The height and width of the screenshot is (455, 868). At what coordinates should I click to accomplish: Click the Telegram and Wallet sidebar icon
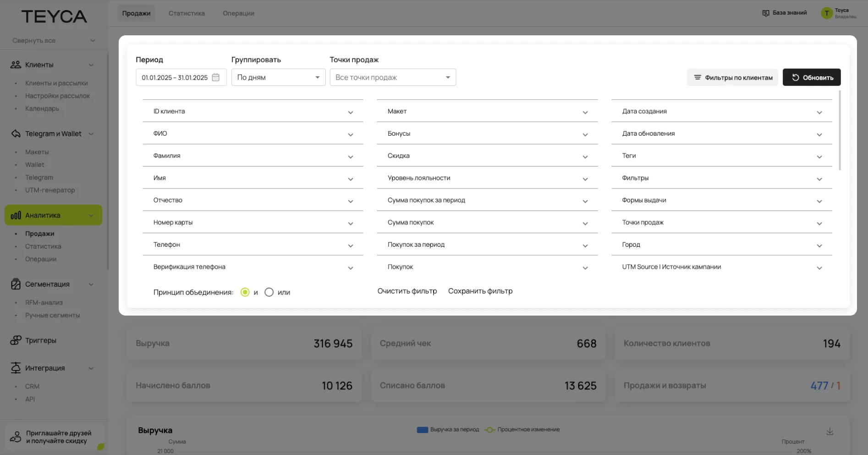click(x=16, y=133)
